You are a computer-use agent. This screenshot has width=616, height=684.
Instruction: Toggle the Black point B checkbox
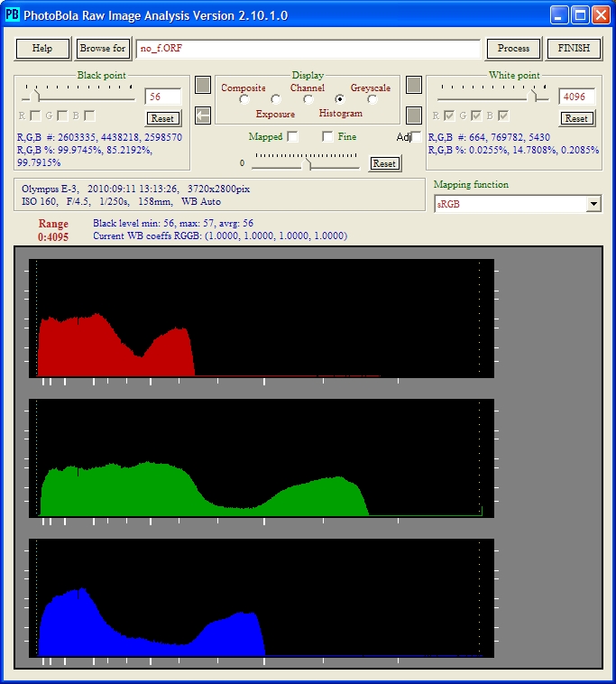click(x=89, y=116)
